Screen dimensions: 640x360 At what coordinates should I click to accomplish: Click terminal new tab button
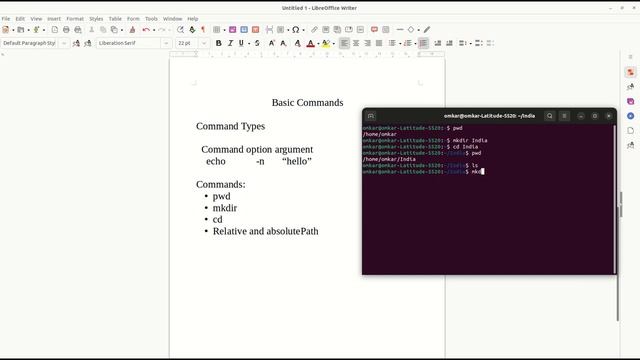(371, 116)
